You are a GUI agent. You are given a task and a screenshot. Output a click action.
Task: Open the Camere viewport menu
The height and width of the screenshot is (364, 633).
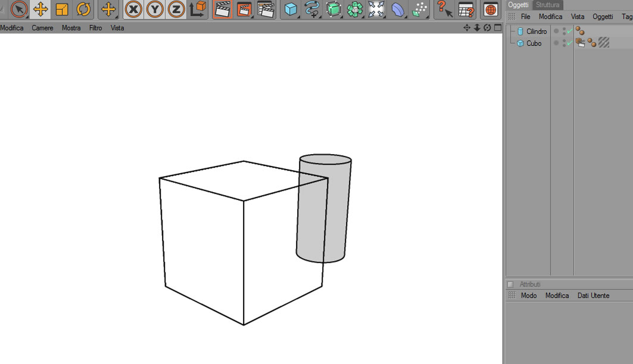coord(42,28)
